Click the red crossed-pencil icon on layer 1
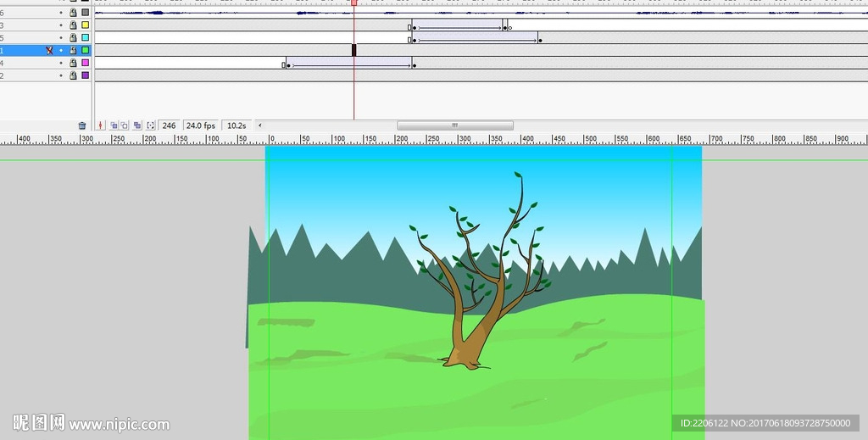 click(x=49, y=50)
